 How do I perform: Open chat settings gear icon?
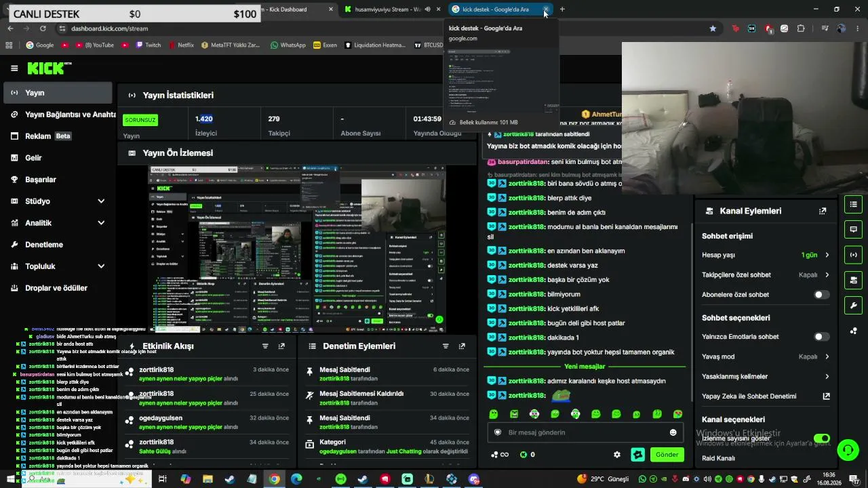tap(616, 455)
